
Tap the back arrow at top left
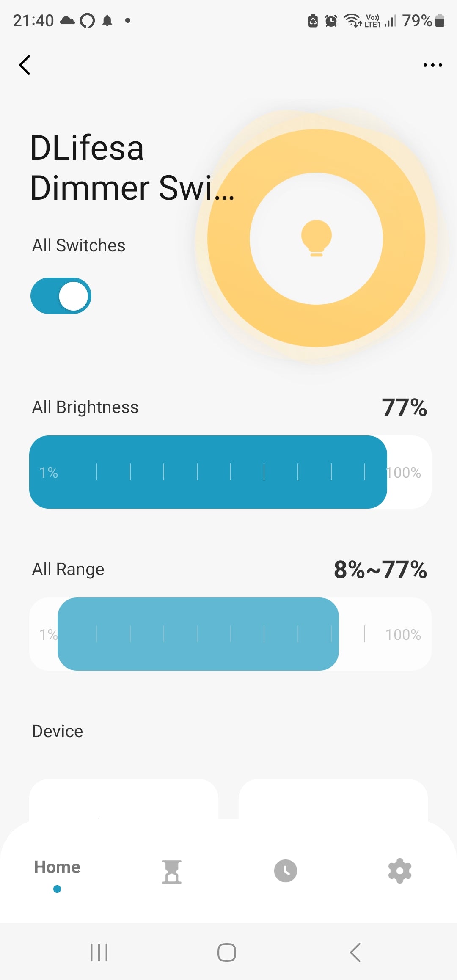pos(25,65)
